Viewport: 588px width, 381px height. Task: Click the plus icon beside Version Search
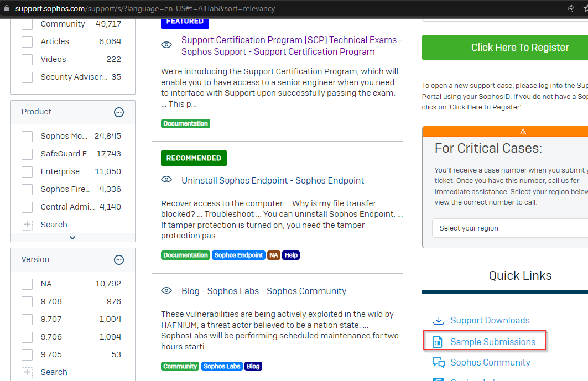click(x=27, y=372)
